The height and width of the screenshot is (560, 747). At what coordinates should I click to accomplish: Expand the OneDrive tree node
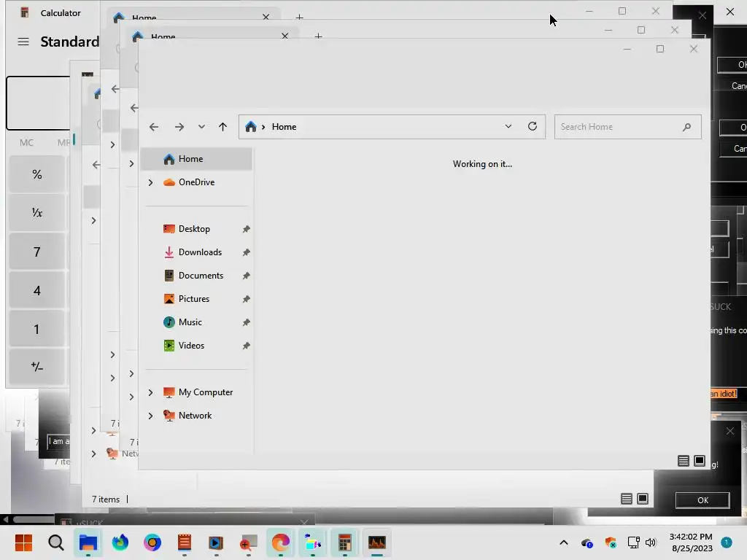tap(150, 182)
